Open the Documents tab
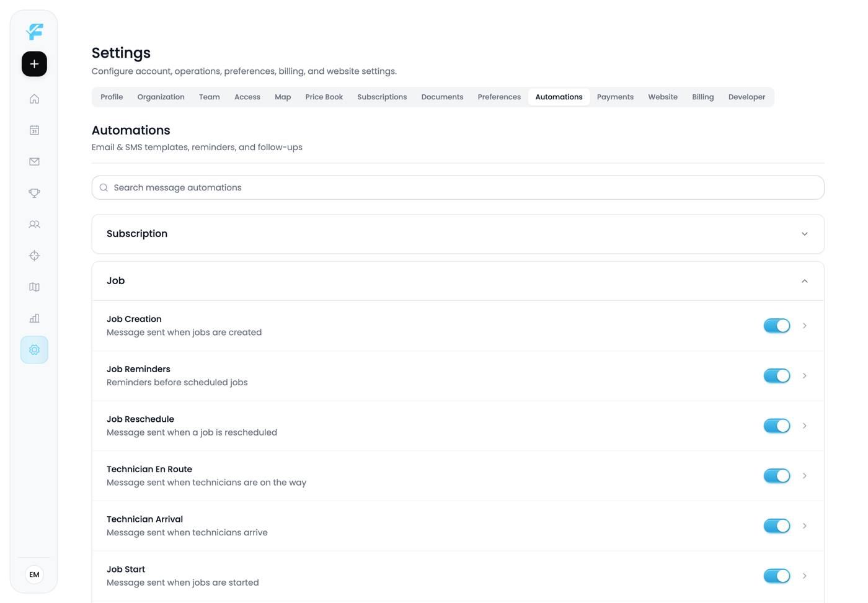Image resolution: width=868 pixels, height=603 pixels. tap(442, 97)
